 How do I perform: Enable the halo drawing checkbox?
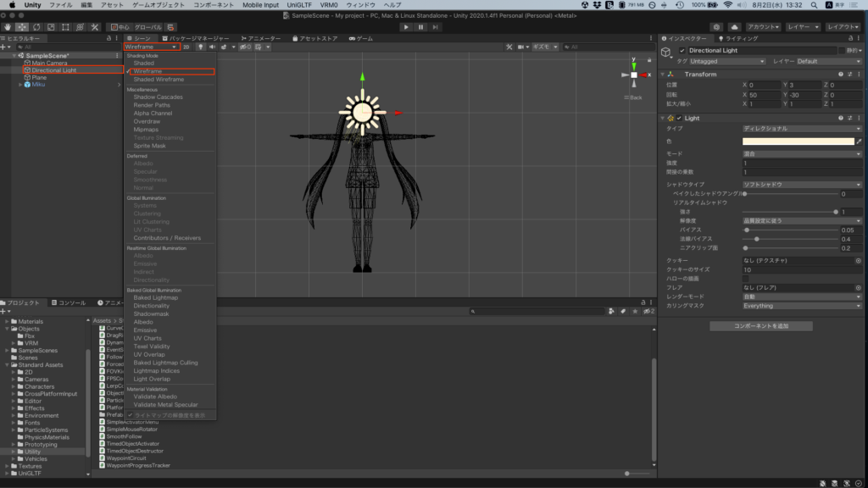[746, 278]
